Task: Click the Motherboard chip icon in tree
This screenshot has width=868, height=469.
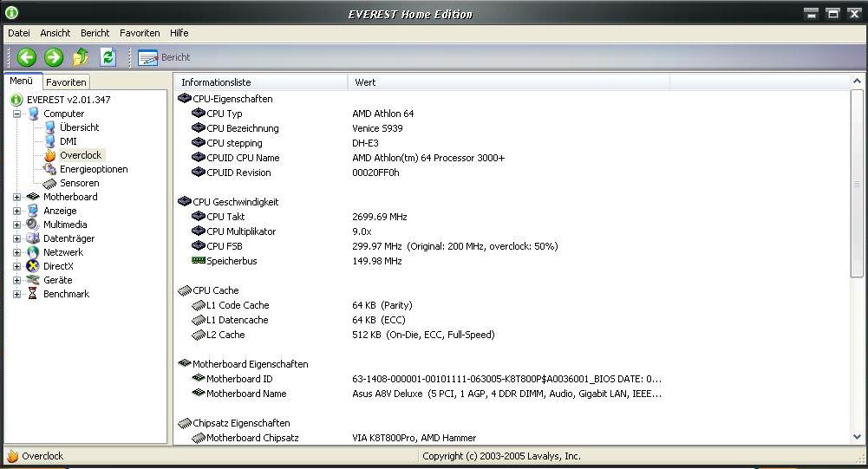Action: click(33, 197)
